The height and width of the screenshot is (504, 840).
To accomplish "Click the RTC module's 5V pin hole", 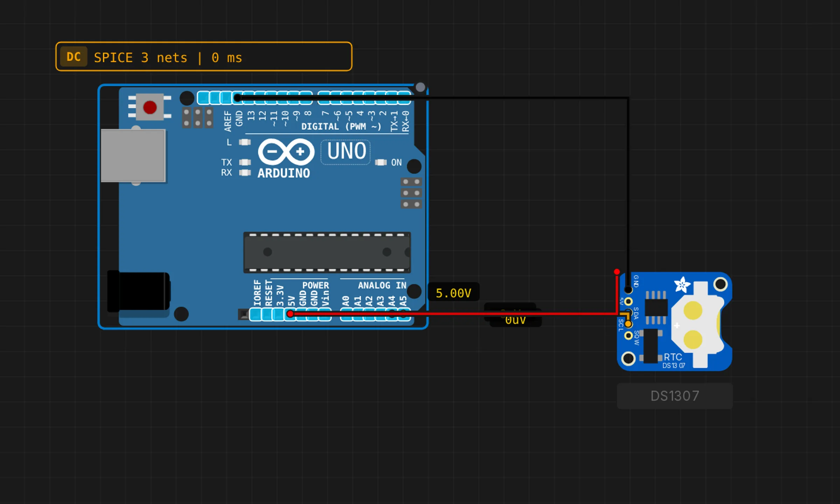I will (628, 301).
